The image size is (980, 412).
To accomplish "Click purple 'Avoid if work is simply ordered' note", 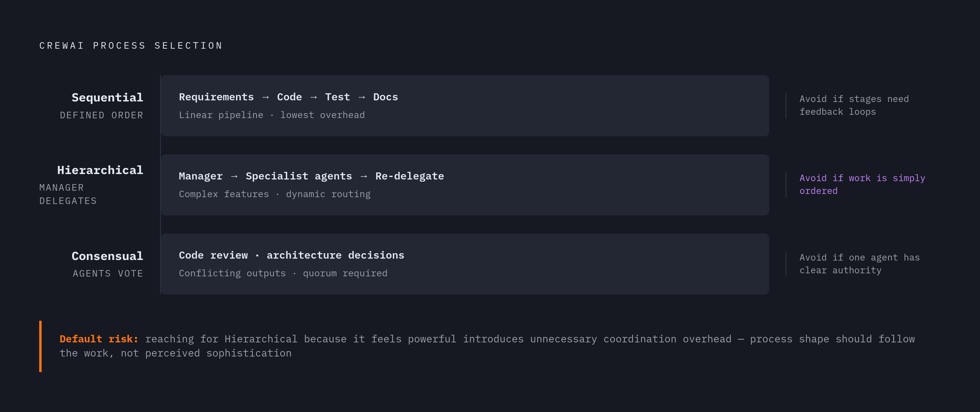I will click(862, 184).
